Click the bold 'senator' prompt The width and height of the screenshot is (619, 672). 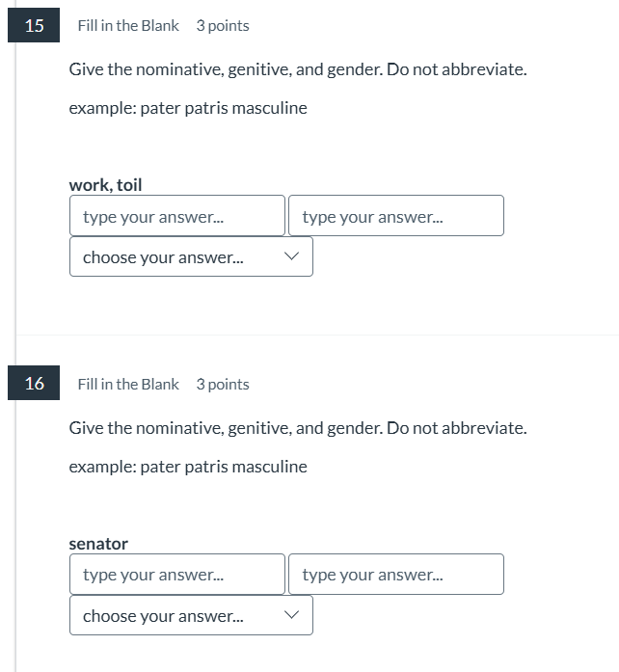[x=98, y=544]
